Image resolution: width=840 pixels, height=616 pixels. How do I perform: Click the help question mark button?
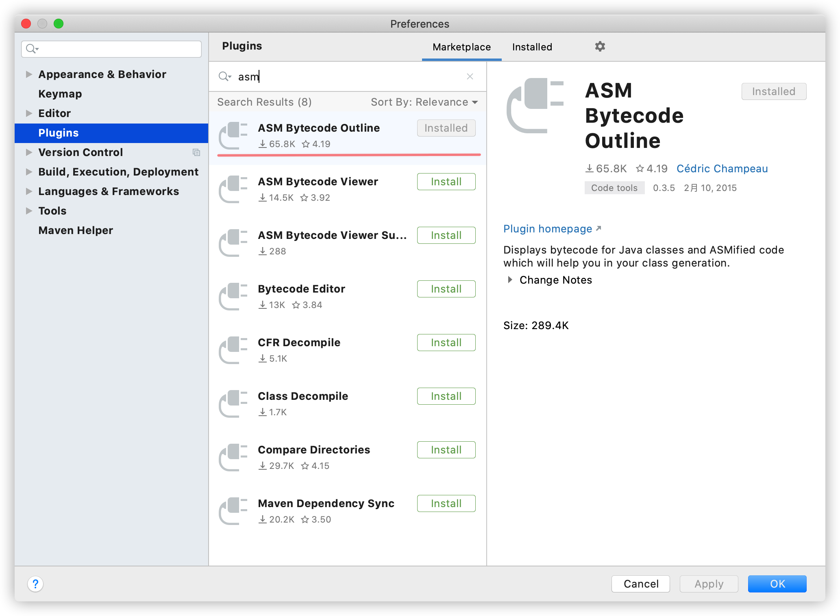[x=35, y=584]
